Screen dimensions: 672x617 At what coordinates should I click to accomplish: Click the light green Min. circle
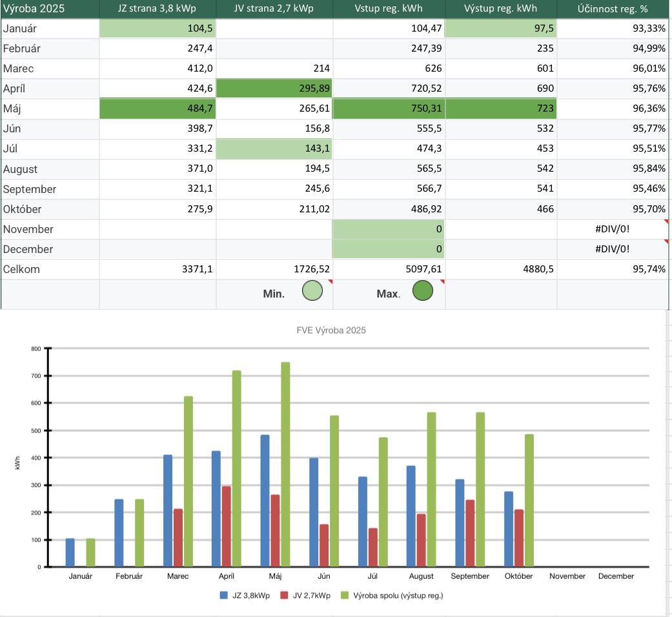tap(312, 293)
